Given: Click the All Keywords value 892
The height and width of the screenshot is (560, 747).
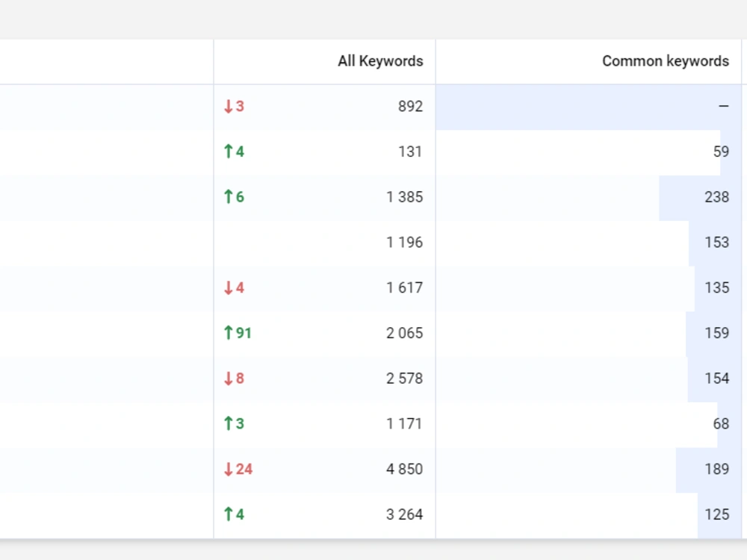Looking at the screenshot, I should coord(410,106).
